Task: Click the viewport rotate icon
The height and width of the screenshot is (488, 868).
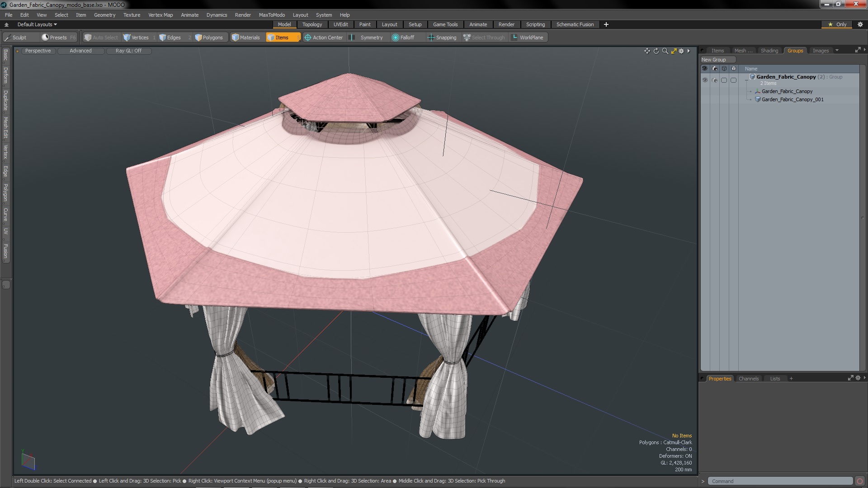Action: (x=656, y=51)
